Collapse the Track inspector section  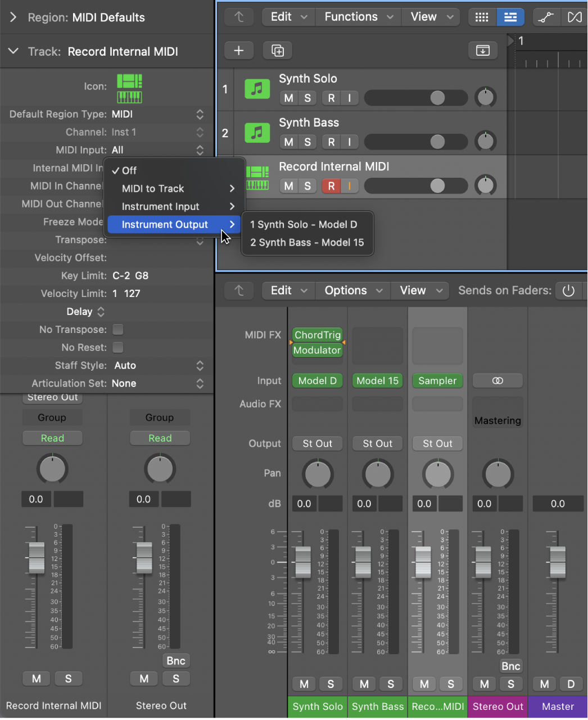click(13, 51)
